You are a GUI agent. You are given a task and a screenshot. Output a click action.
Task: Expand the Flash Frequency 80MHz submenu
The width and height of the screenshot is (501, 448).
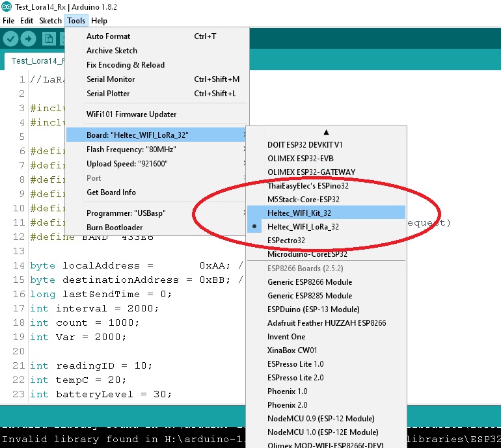(157, 150)
